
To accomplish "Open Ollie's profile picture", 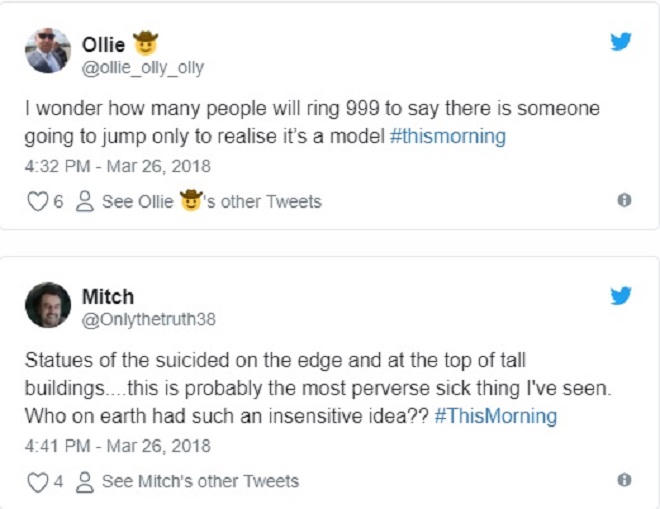I will pyautogui.click(x=47, y=50).
